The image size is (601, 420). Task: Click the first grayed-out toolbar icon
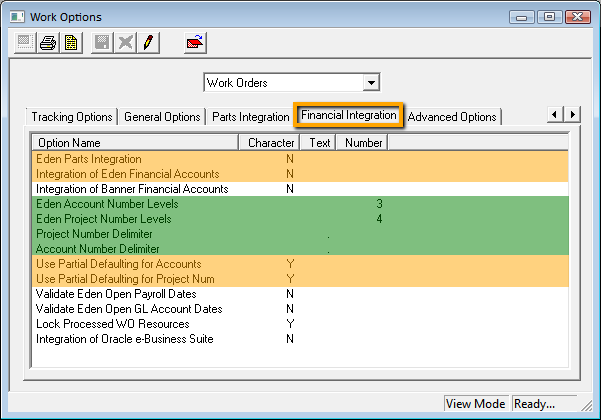pos(23,43)
